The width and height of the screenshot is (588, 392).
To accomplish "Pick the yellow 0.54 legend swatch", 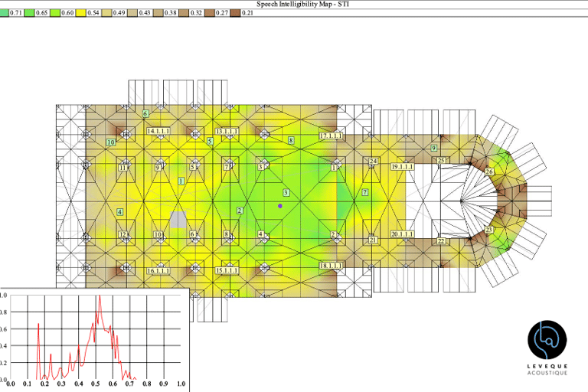I will click(80, 13).
